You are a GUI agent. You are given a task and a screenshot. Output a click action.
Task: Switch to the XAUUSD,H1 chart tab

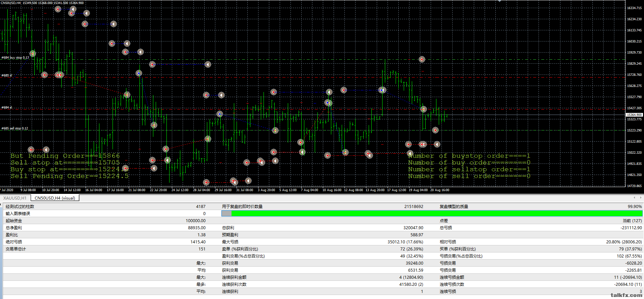point(15,198)
